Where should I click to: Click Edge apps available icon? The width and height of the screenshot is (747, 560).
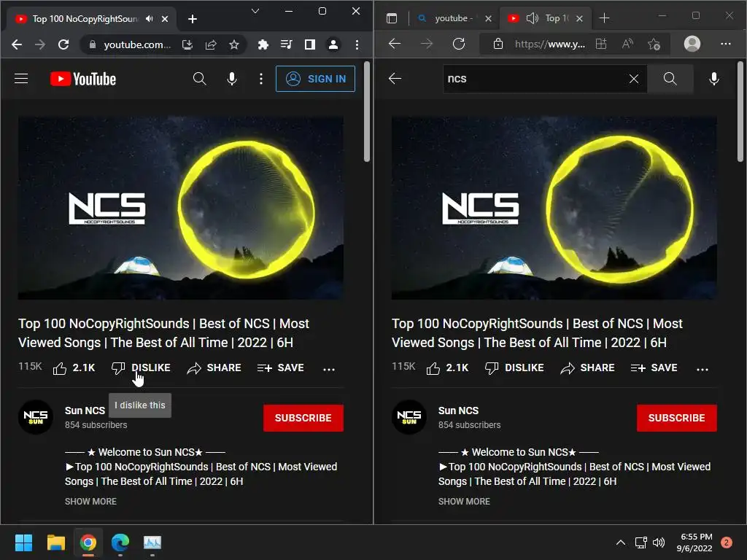tap(601, 44)
